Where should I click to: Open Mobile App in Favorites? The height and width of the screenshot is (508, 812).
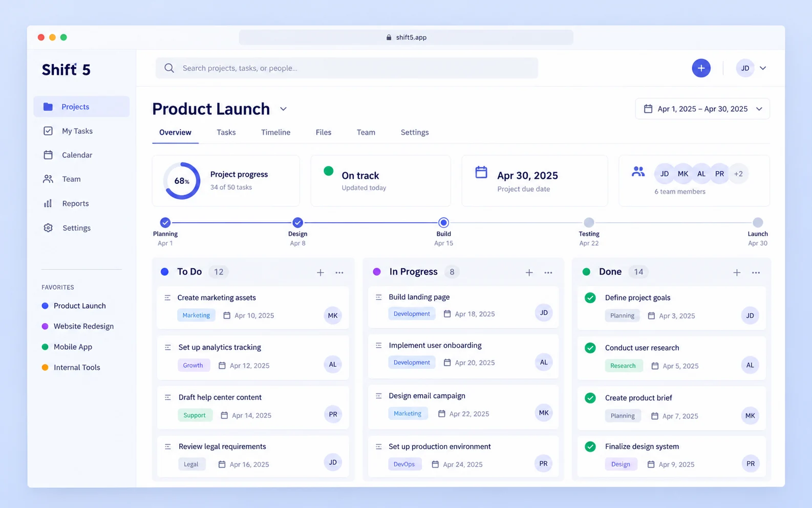click(67, 347)
